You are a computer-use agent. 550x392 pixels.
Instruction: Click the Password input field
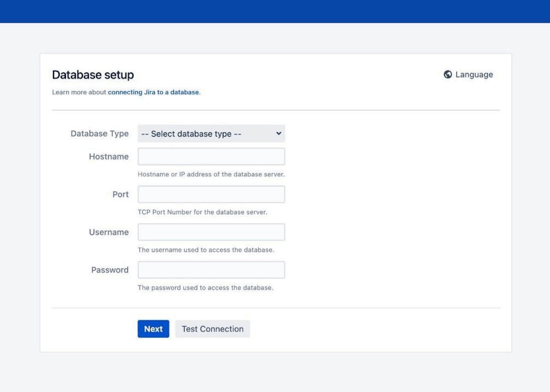[211, 270]
